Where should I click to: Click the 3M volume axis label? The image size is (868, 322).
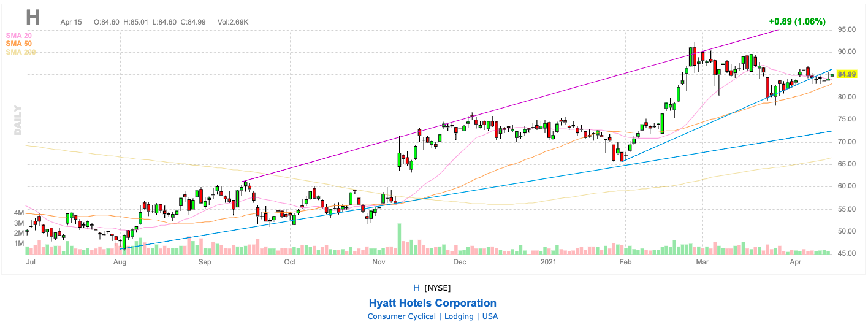point(18,223)
